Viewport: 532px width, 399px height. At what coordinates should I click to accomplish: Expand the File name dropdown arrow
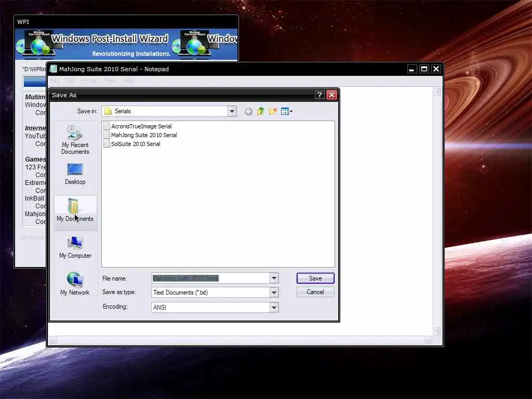[274, 278]
